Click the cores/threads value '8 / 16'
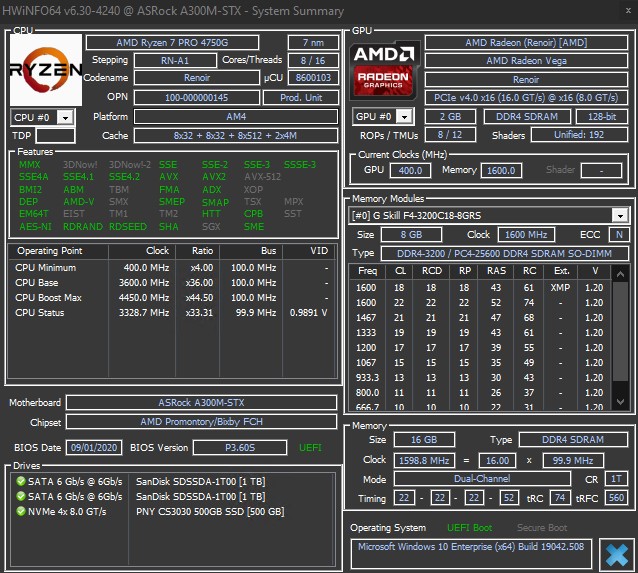638x573 pixels. click(313, 61)
